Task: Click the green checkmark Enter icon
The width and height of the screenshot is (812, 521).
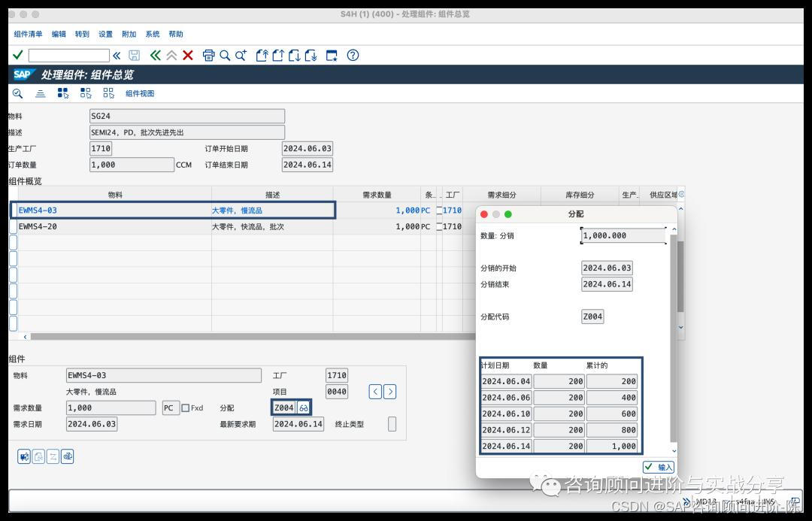Action: click(x=17, y=55)
